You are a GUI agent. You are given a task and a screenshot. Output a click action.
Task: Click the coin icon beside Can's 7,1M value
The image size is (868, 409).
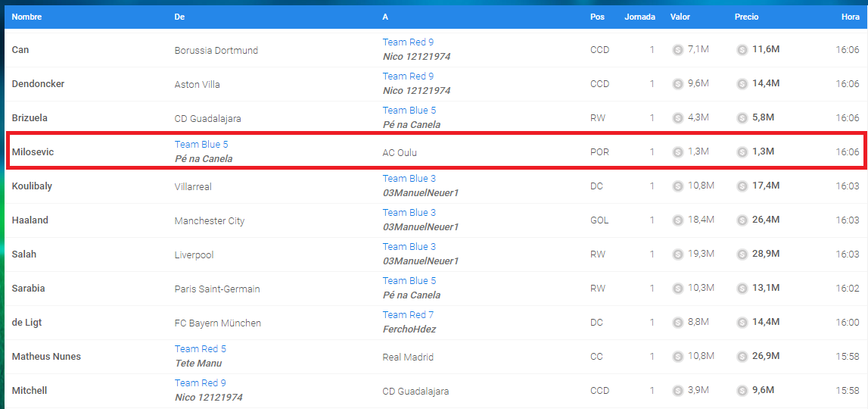[678, 49]
